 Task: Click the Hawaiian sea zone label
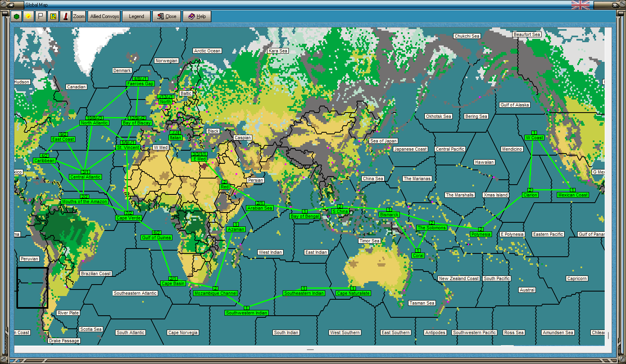484,162
